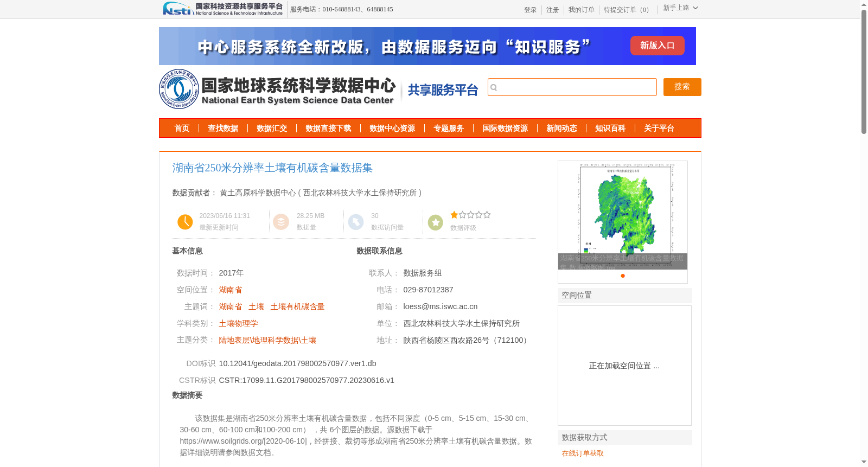This screenshot has height=467, width=868.
Task: Open the 关于平台 menu item
Action: tap(659, 129)
